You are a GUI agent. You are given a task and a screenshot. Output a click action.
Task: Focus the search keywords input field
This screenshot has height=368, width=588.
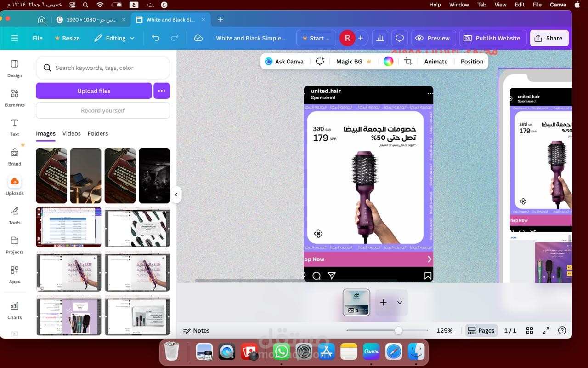coord(103,68)
